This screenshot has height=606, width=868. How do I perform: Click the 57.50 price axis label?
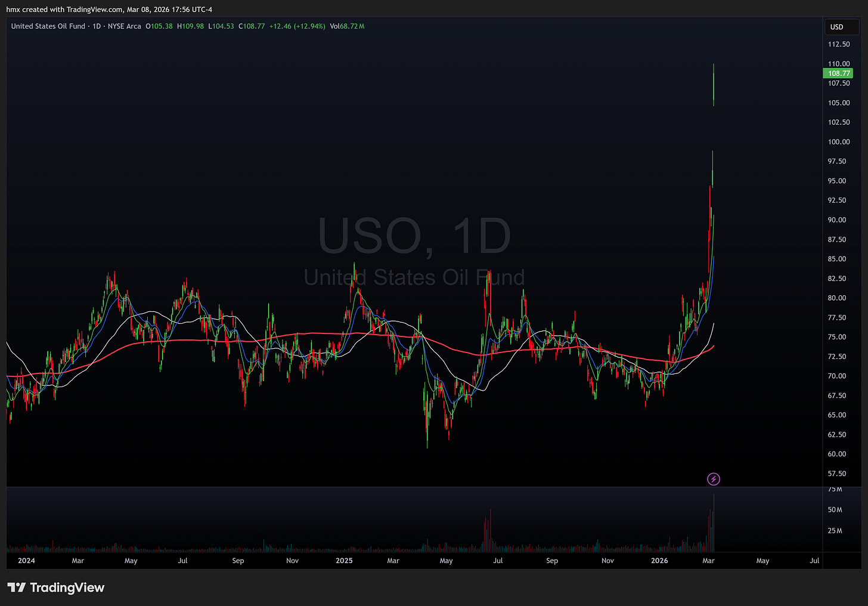tap(837, 474)
